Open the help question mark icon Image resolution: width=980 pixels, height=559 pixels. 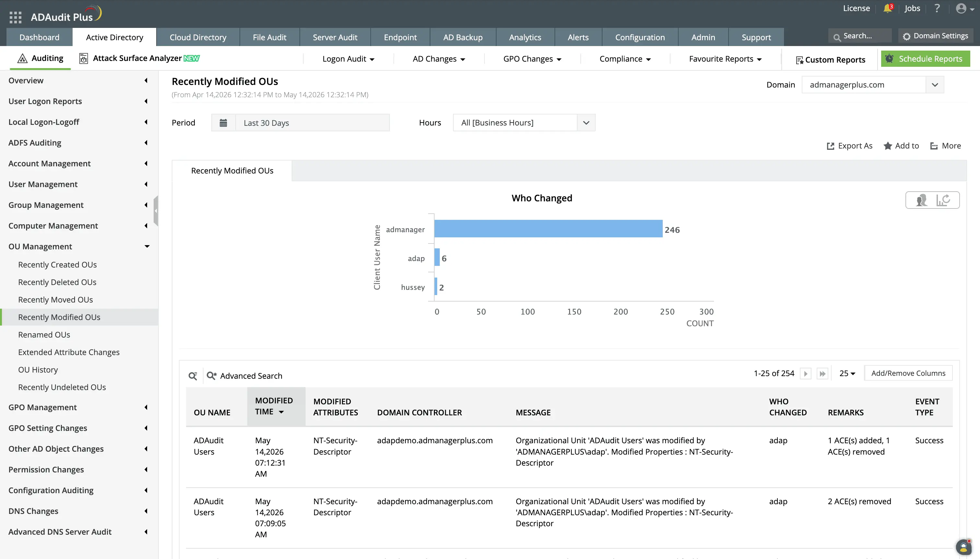point(937,8)
